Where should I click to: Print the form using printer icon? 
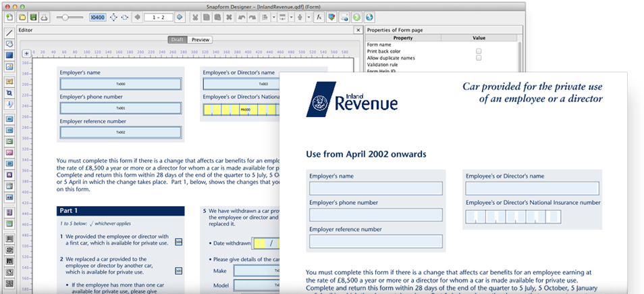point(44,18)
